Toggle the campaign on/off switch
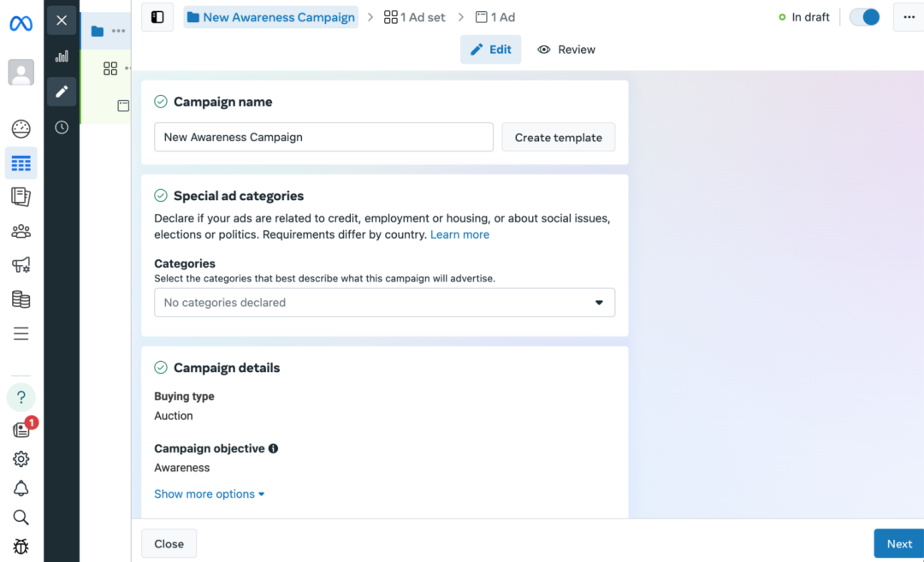The image size is (924, 562). click(x=864, y=17)
